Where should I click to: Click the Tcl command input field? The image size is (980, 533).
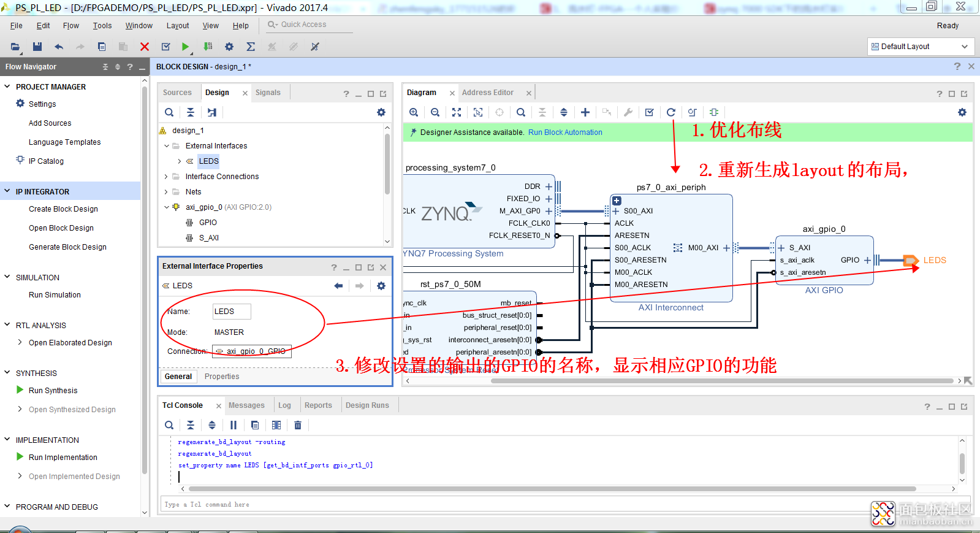[x=564, y=504]
